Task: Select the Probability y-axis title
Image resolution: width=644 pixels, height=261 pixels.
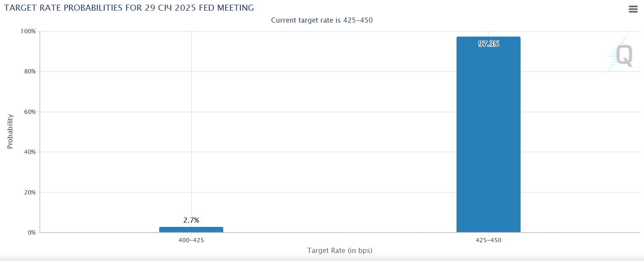Action: pos(10,131)
